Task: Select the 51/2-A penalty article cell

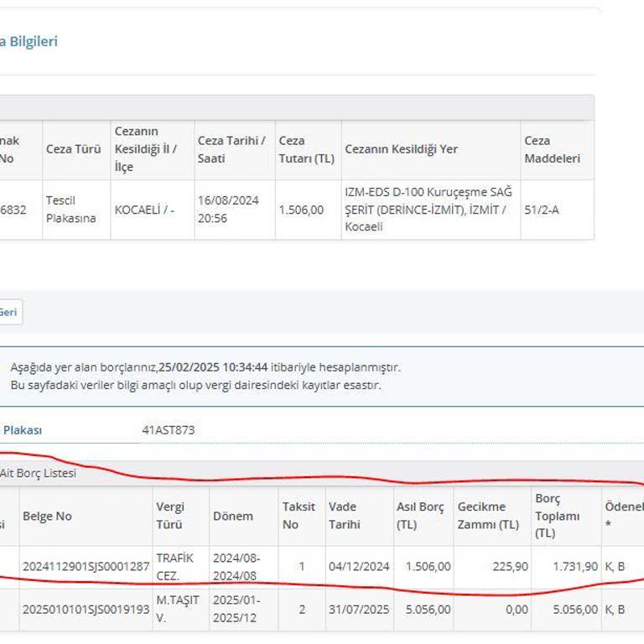Action: (541, 210)
